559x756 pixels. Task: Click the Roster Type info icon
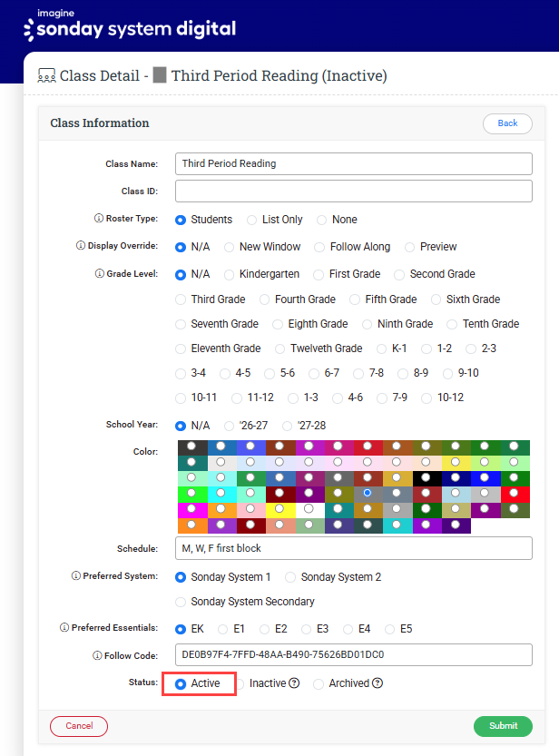(98, 219)
